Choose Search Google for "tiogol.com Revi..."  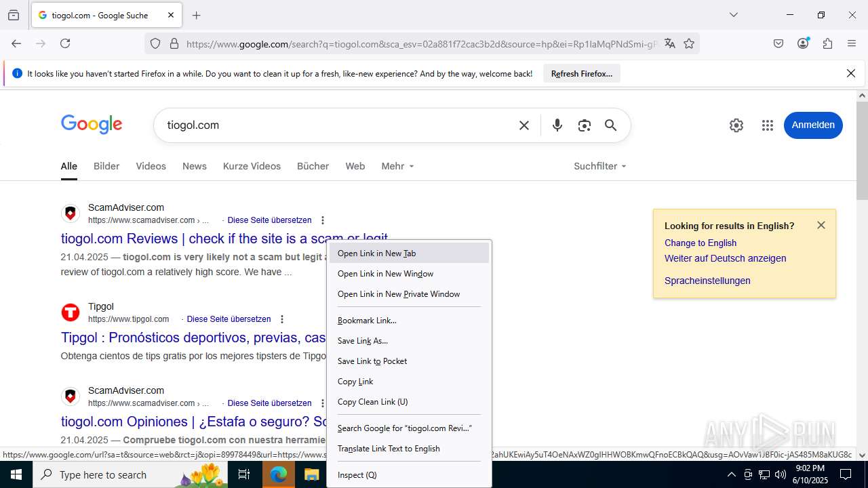point(409,428)
